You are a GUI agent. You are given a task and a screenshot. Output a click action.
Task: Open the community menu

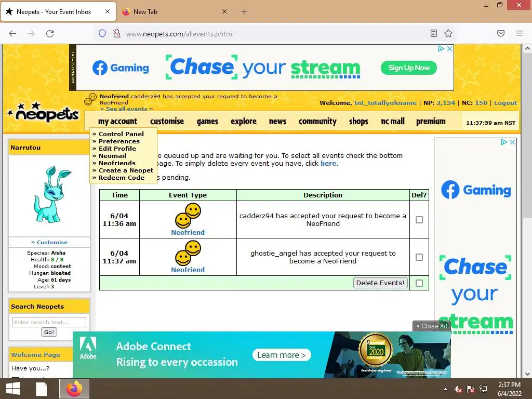click(317, 122)
